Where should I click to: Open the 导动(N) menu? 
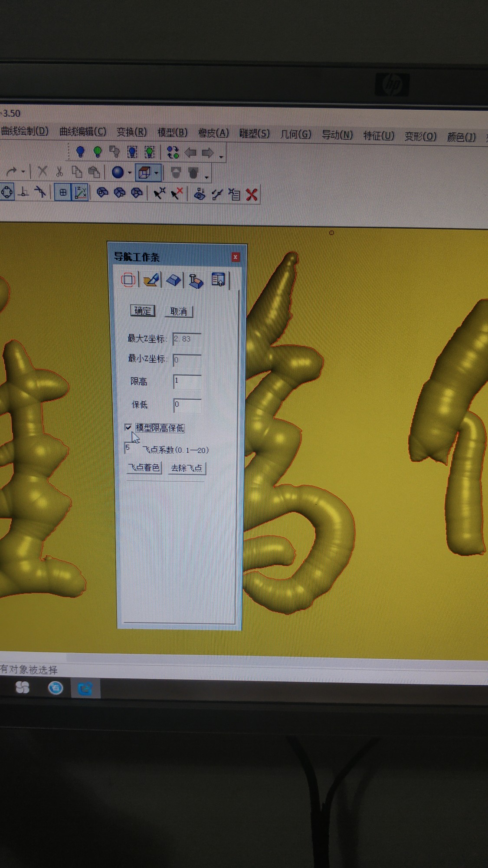coord(337,135)
